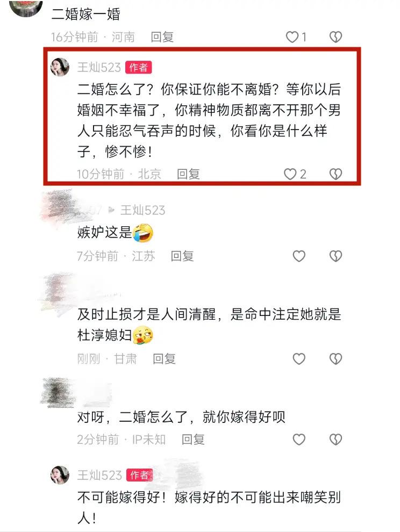Viewport: 400px width, 532px height.
Task: Open 王灿523's avatar in the highlighted comment
Action: point(60,67)
